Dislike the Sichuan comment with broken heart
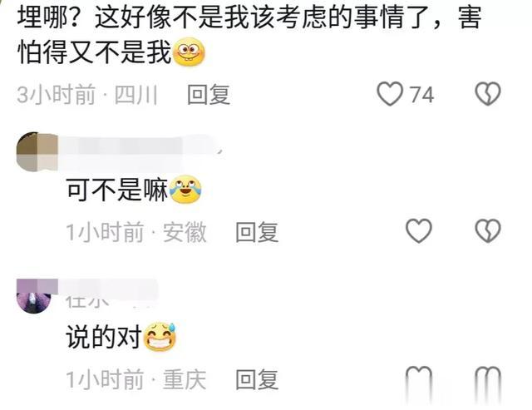This screenshot has width=532, height=410. coord(488,94)
